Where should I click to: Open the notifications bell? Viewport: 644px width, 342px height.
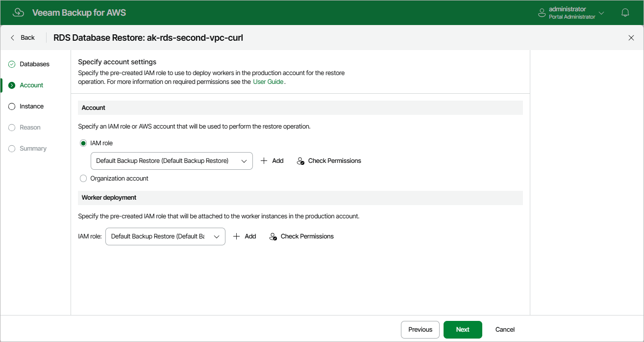(625, 13)
